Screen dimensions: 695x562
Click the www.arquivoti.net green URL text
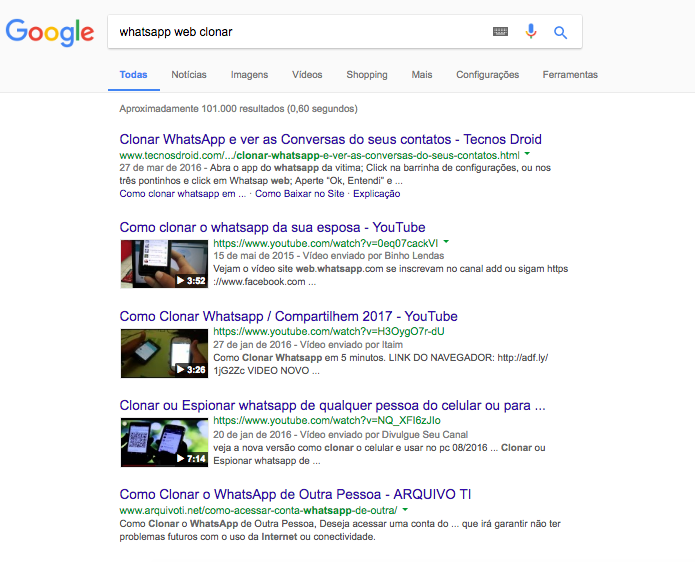coord(258,511)
